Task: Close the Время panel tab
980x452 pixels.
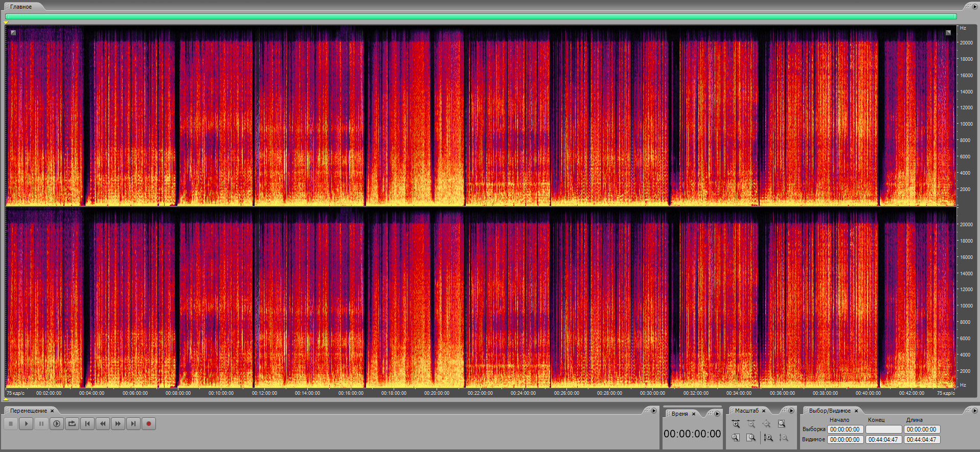Action: pos(694,414)
